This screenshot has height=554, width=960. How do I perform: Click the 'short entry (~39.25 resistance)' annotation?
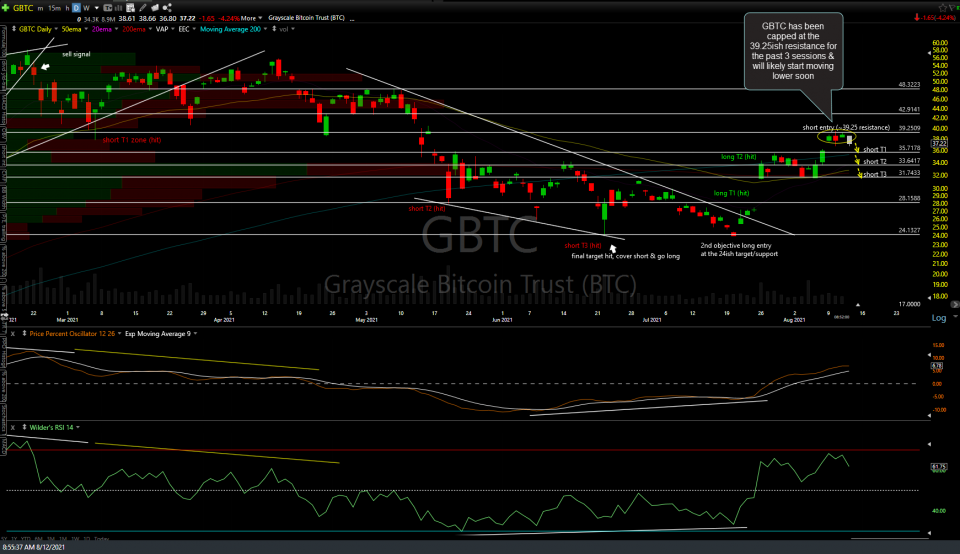(x=846, y=128)
